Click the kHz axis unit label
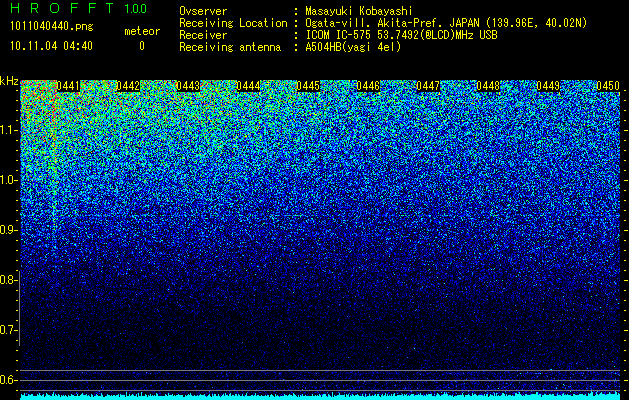This screenshot has height=400, width=629. point(9,81)
